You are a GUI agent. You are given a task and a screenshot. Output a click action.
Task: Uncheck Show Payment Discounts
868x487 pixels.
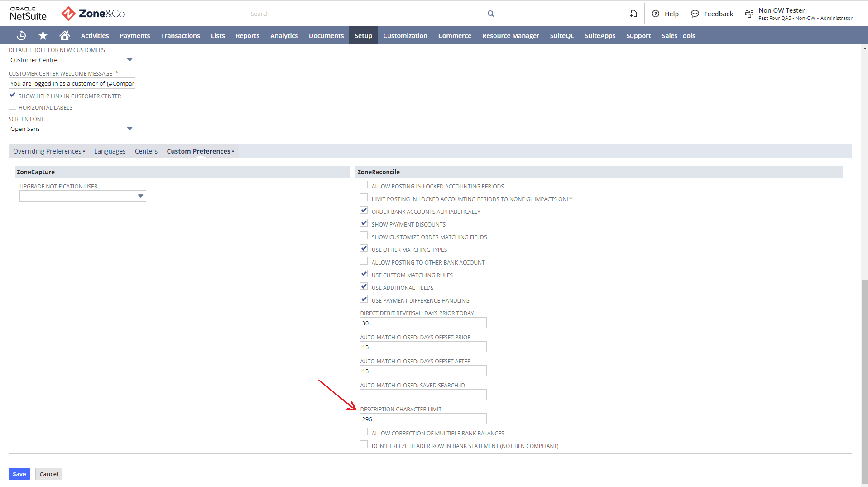click(x=364, y=223)
